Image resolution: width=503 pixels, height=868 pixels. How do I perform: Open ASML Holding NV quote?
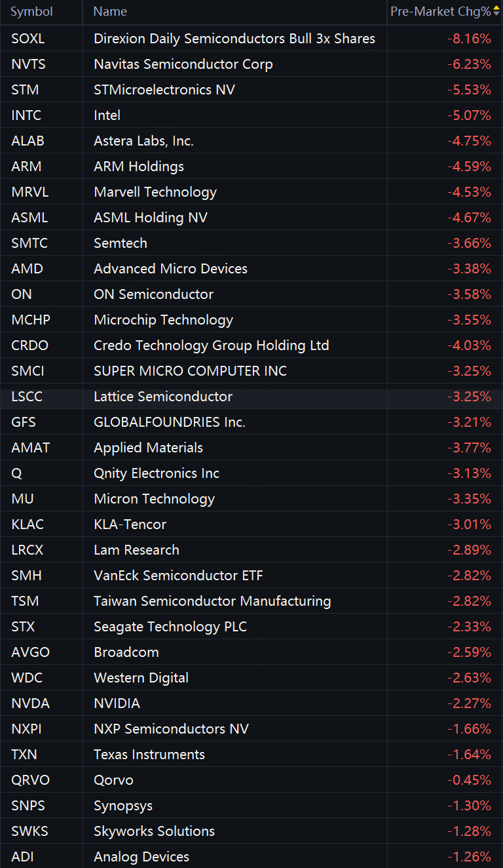(x=251, y=218)
